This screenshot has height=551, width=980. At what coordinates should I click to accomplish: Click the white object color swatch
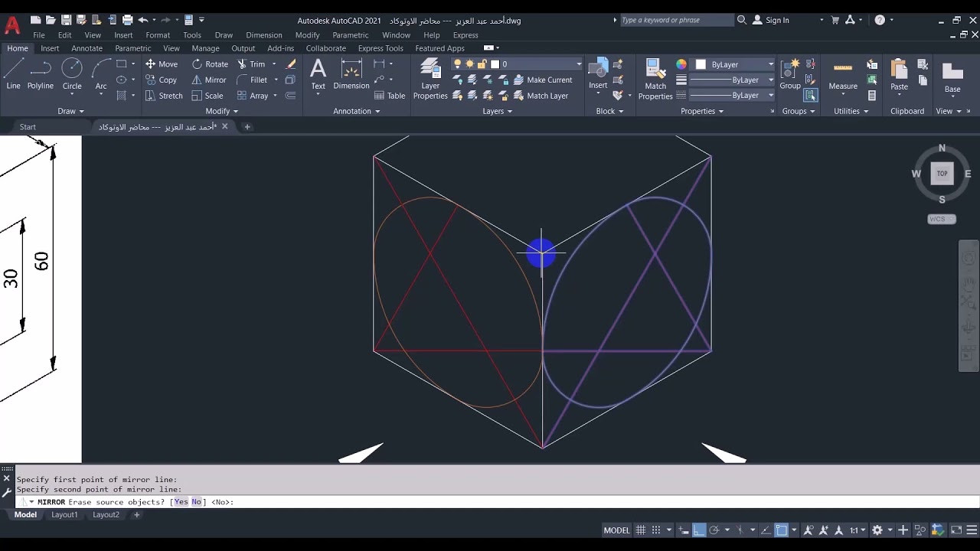click(701, 64)
